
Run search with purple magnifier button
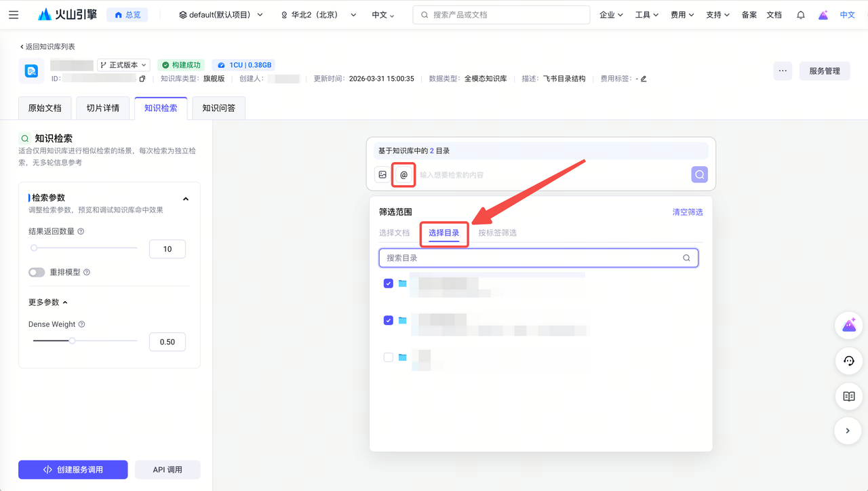pos(700,174)
